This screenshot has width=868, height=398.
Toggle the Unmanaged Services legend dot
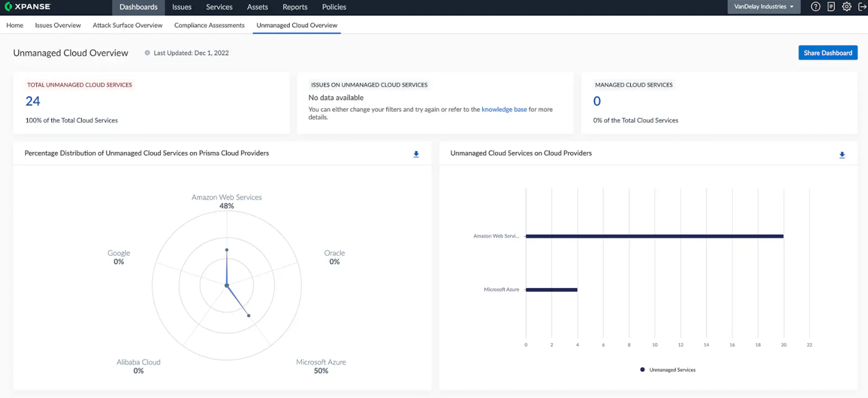click(x=642, y=370)
